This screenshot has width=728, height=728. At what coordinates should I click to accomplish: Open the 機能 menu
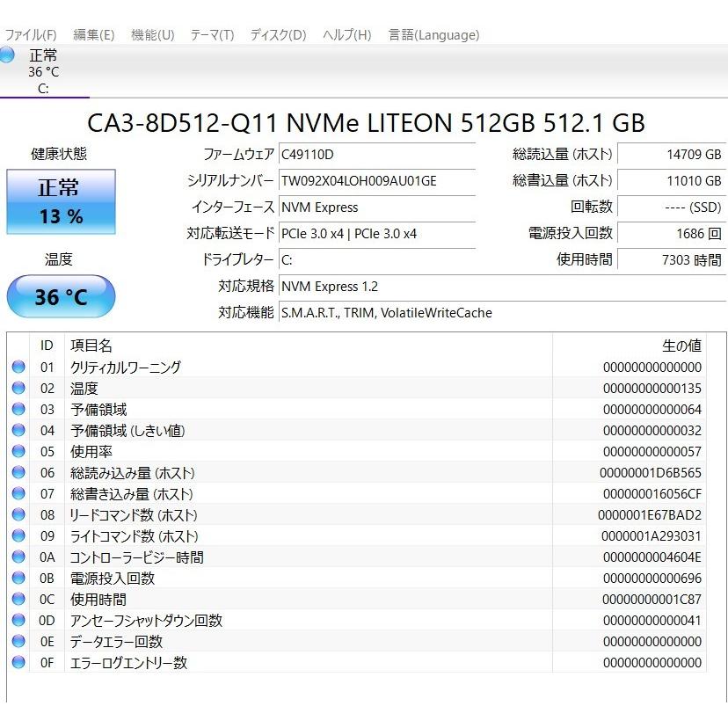[x=151, y=34]
